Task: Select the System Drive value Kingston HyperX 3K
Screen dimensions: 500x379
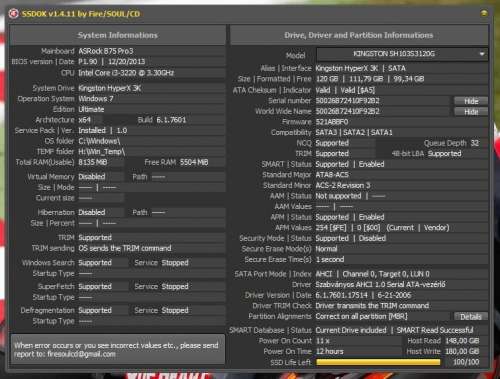Action: coord(110,88)
